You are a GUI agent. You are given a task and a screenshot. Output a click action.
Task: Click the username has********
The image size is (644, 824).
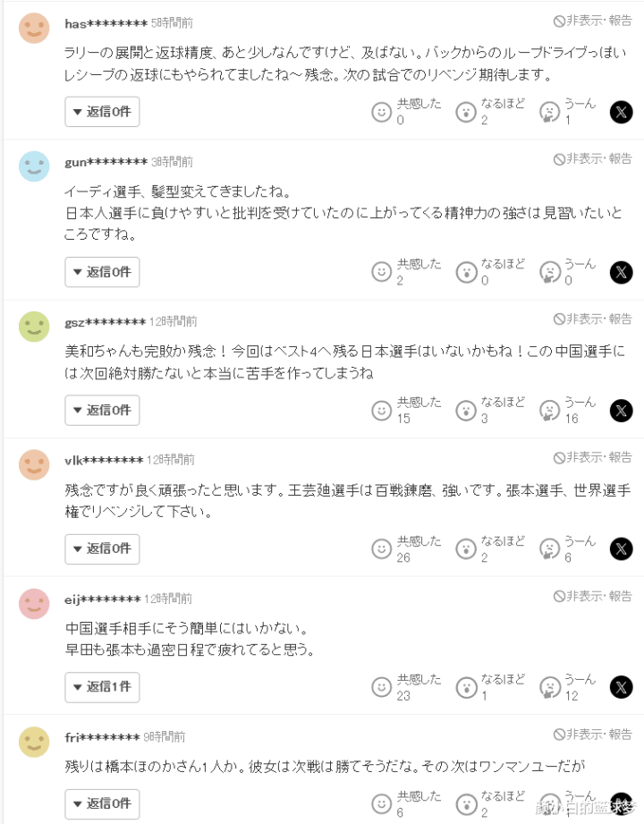point(106,22)
